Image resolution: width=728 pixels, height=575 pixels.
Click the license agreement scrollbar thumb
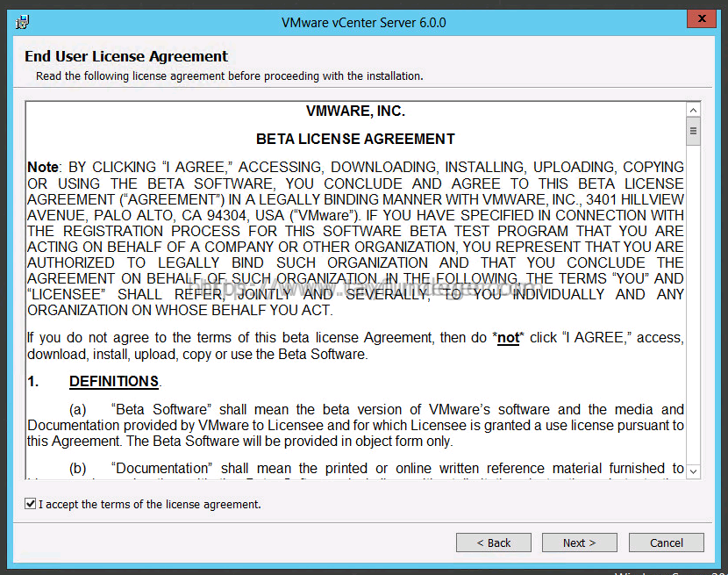click(693, 131)
